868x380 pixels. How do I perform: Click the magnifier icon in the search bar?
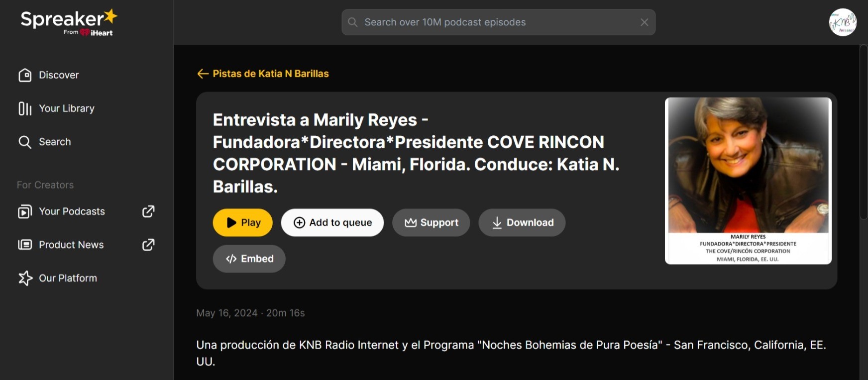(x=353, y=22)
